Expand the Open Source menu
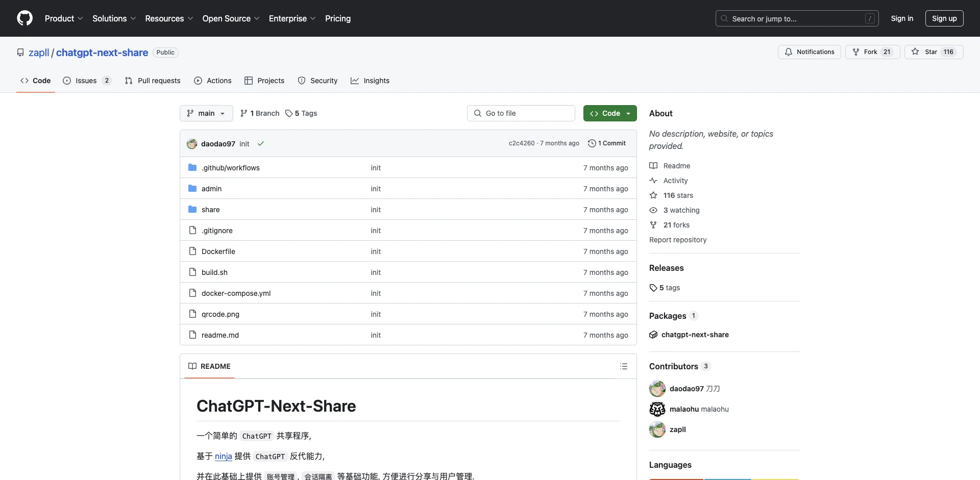The height and width of the screenshot is (480, 980). click(231, 18)
